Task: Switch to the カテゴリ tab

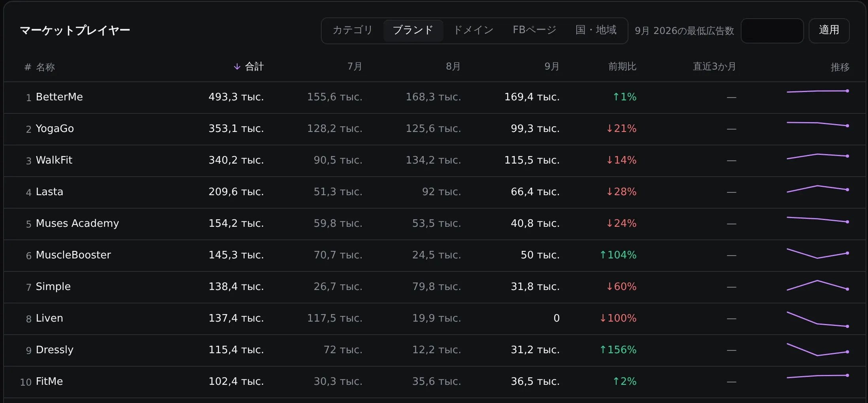Action: pos(353,30)
